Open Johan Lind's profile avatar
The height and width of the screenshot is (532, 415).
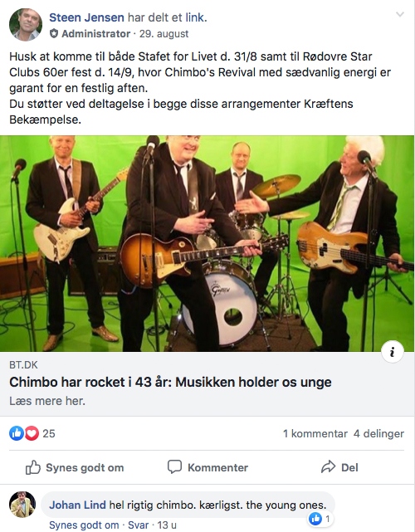point(22,505)
